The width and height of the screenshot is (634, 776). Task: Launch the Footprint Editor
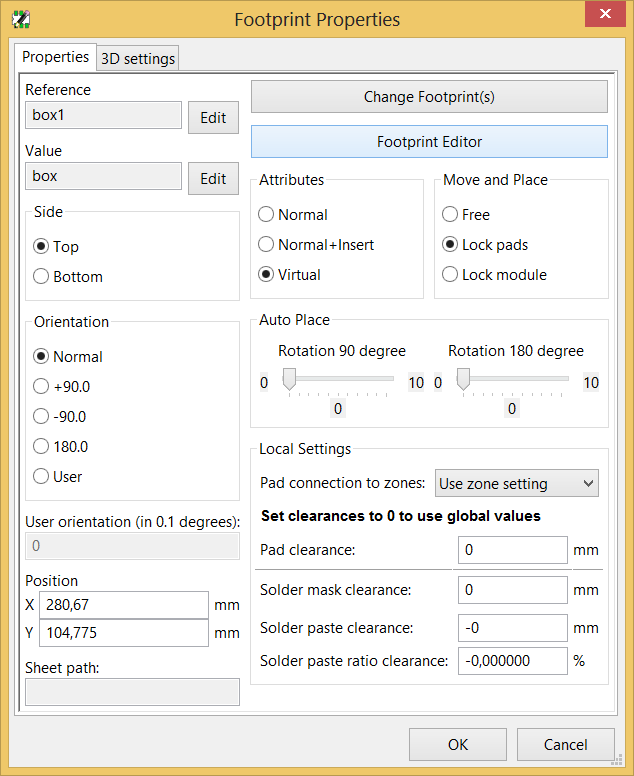point(429,142)
